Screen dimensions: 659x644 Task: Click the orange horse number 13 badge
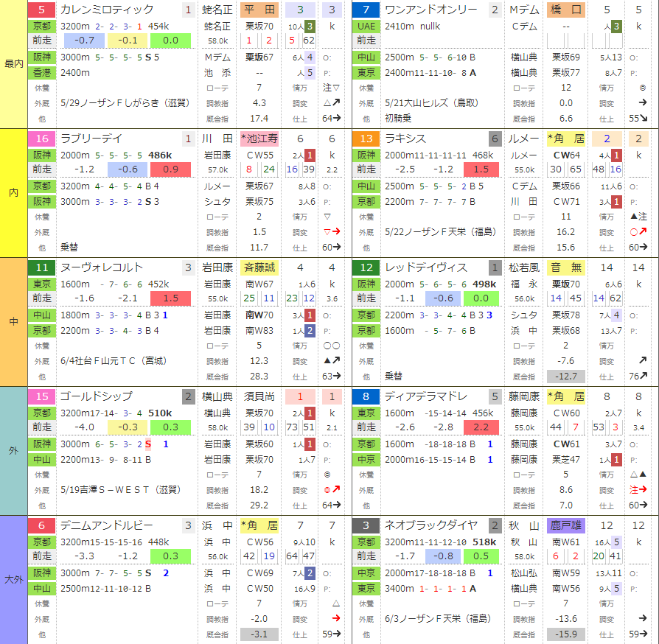[366, 139]
